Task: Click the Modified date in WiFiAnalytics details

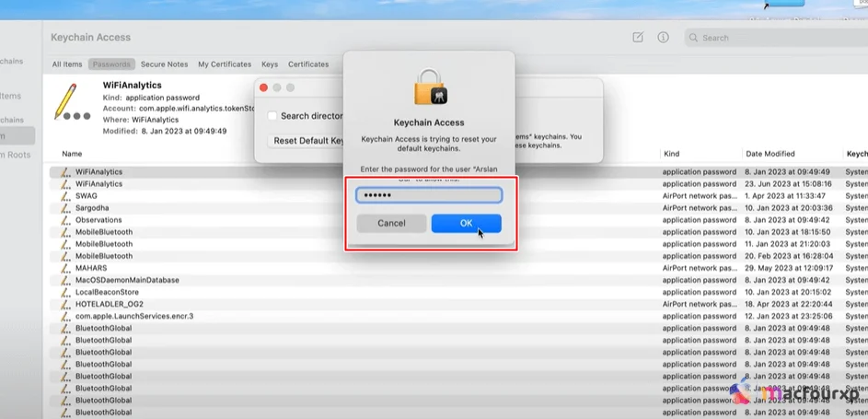Action: 183,131
